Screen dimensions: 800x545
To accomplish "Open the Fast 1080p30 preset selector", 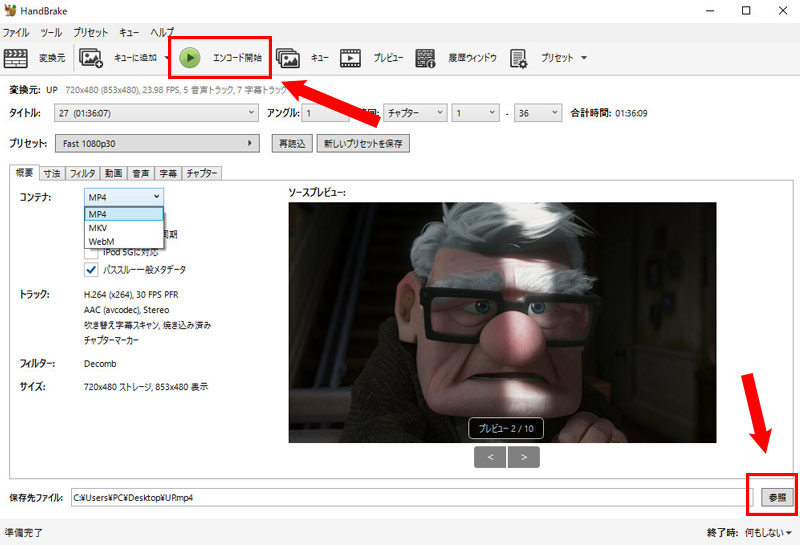I will tap(157, 143).
